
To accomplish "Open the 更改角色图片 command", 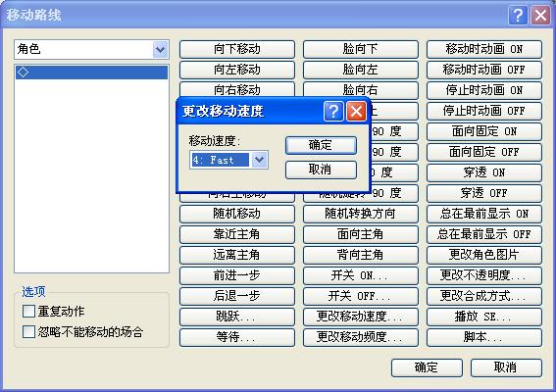I will pyautogui.click(x=484, y=255).
